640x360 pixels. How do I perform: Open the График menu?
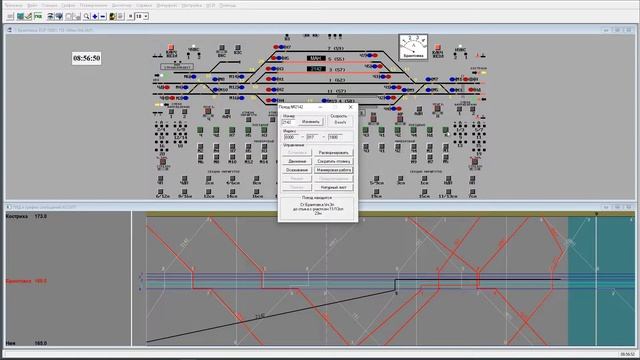point(68,5)
